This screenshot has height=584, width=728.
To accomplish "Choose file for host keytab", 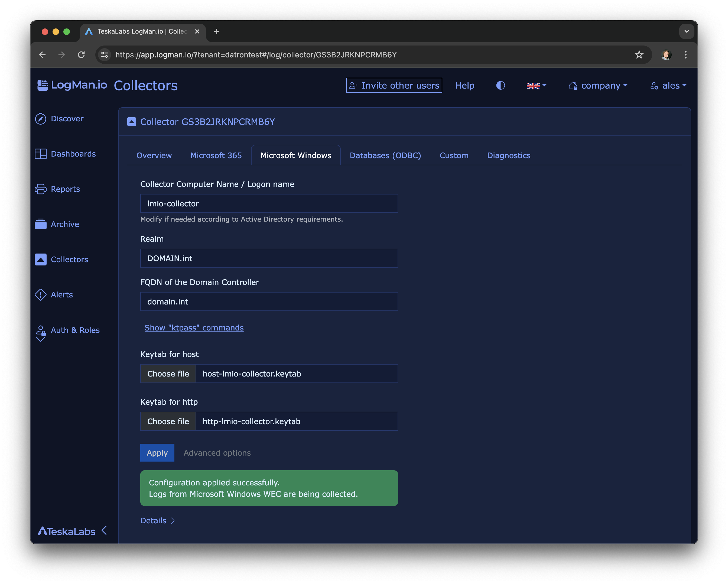I will click(168, 374).
